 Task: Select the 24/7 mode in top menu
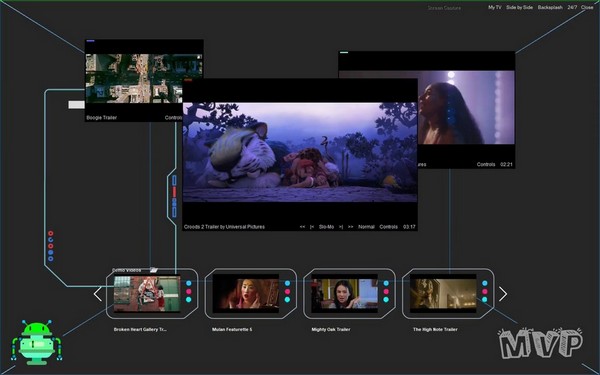click(x=572, y=7)
